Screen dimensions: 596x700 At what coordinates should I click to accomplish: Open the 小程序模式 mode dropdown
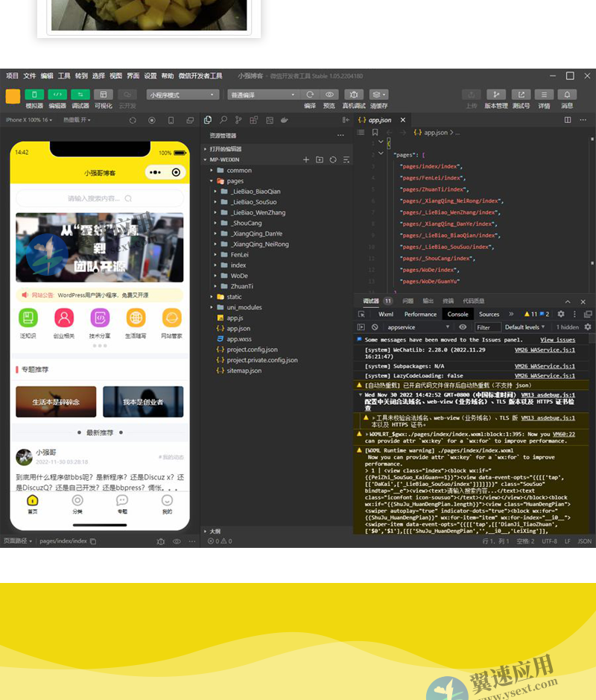click(x=183, y=95)
